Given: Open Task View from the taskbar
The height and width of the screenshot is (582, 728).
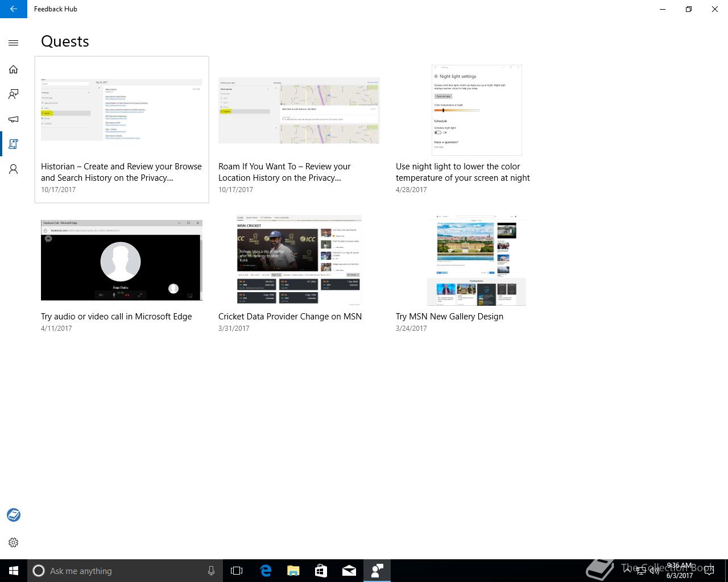Looking at the screenshot, I should click(x=237, y=571).
